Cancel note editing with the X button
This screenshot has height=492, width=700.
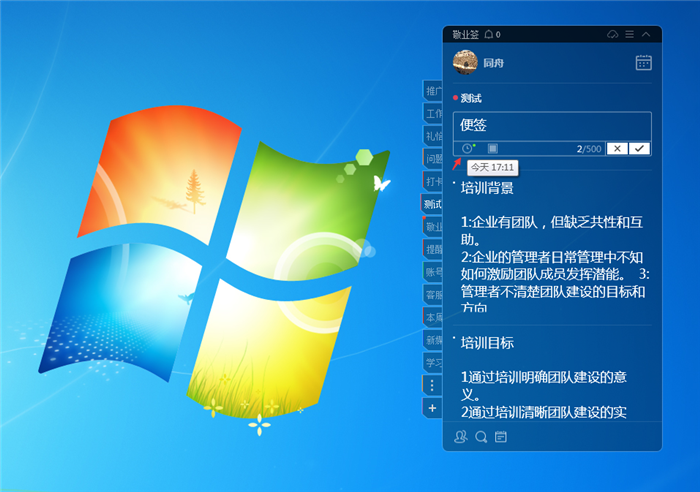coord(618,148)
